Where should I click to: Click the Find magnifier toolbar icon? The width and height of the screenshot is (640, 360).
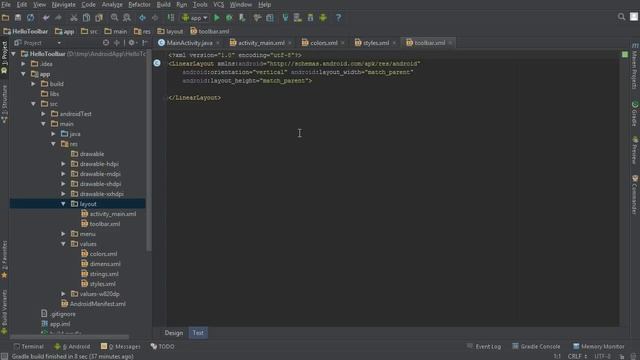(114, 18)
